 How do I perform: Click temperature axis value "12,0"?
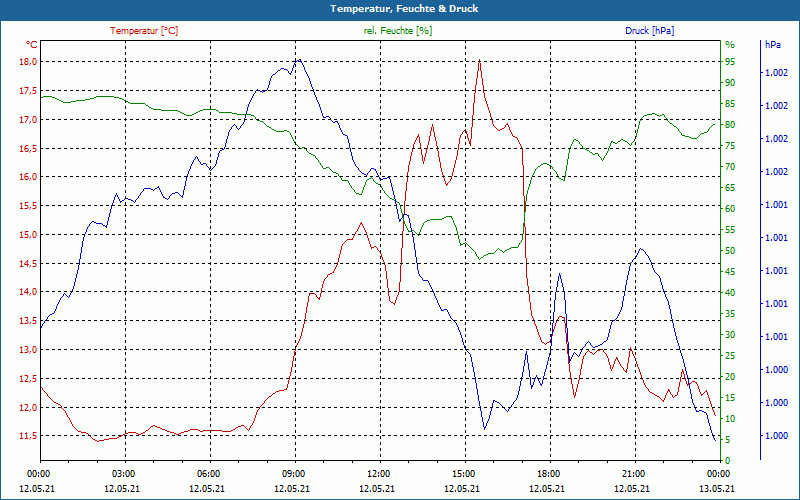(x=29, y=407)
